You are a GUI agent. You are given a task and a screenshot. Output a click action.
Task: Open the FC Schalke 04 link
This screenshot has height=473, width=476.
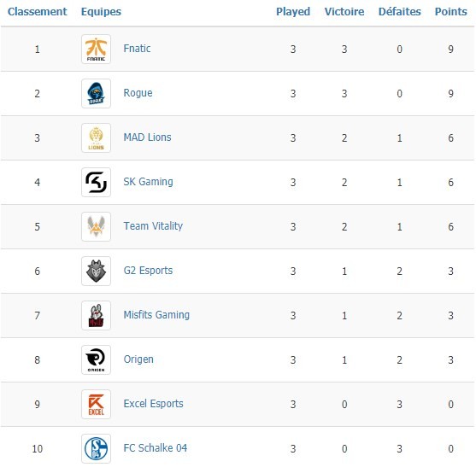pos(156,448)
